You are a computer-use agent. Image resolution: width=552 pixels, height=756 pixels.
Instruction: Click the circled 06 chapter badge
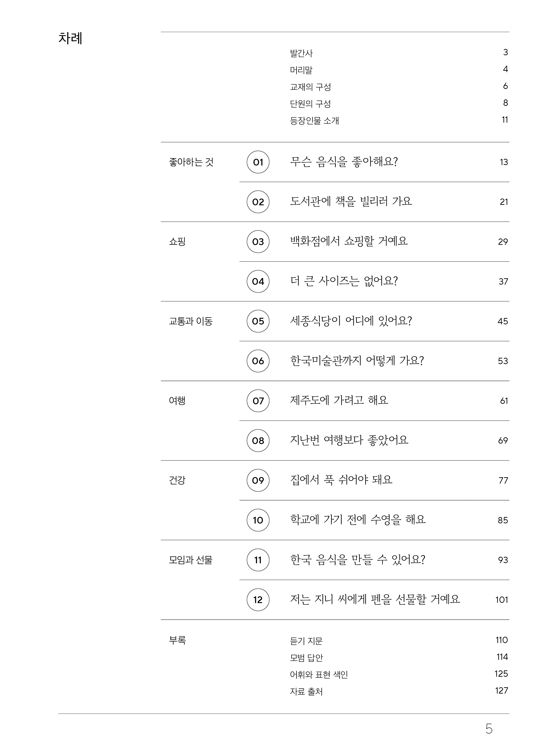click(258, 361)
